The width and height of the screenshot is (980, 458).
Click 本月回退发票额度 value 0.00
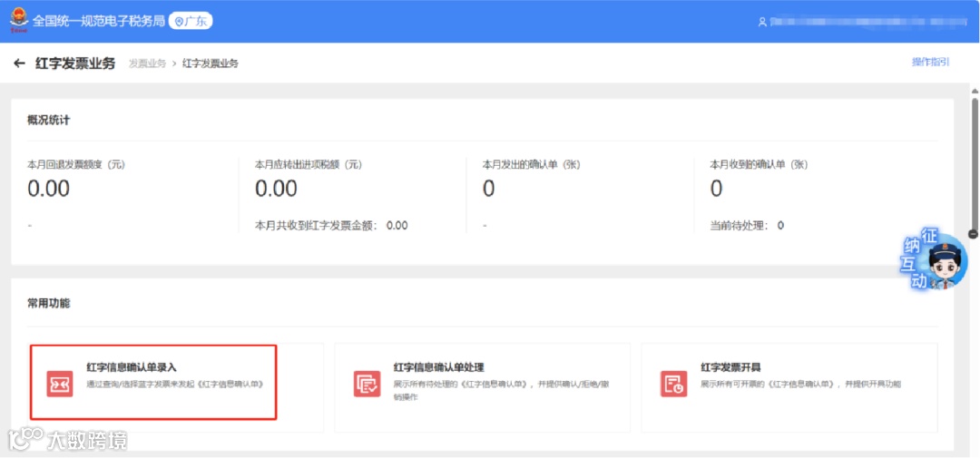[49, 188]
